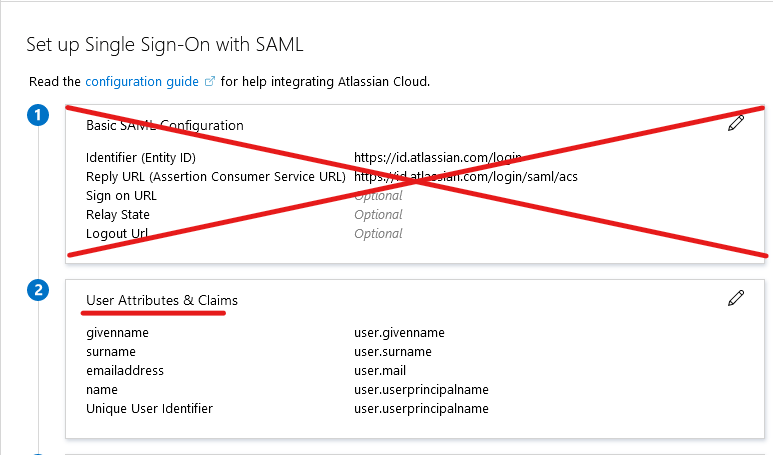Select the Relay State label
773x455 pixels.
tap(118, 215)
